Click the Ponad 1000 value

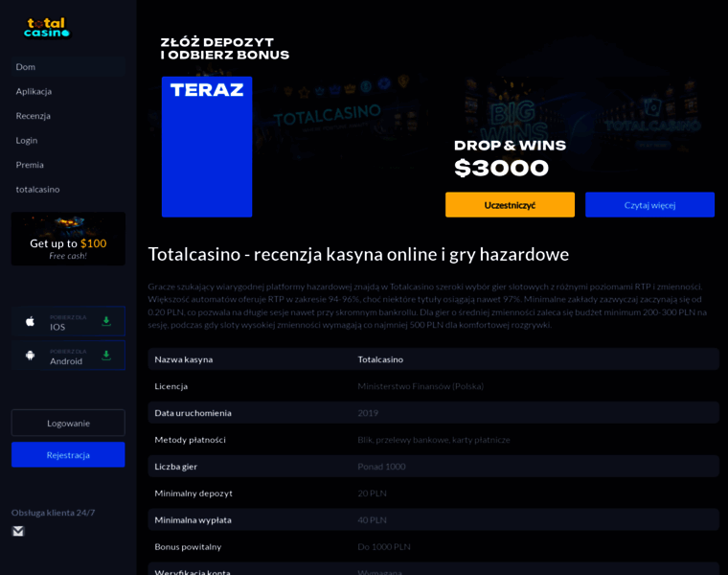pos(381,467)
